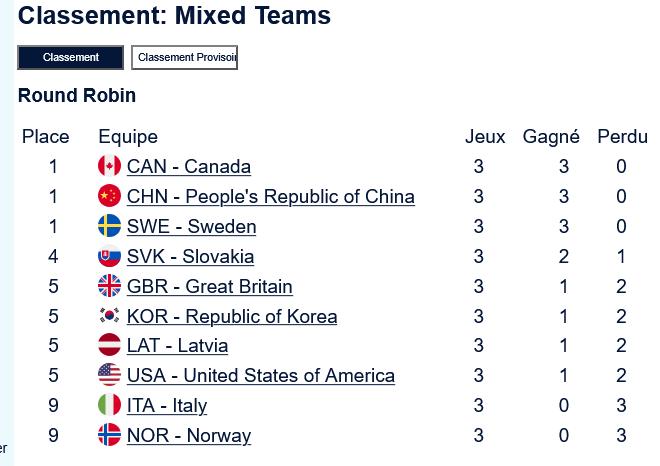The image size is (660, 466).
Task: Open the CAN - Canada team link
Action: [x=188, y=167]
